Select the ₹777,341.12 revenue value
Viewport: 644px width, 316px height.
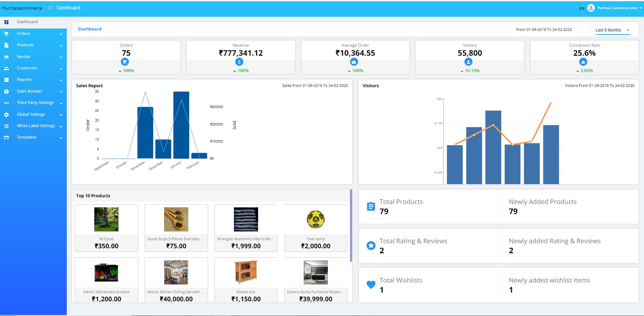click(241, 53)
